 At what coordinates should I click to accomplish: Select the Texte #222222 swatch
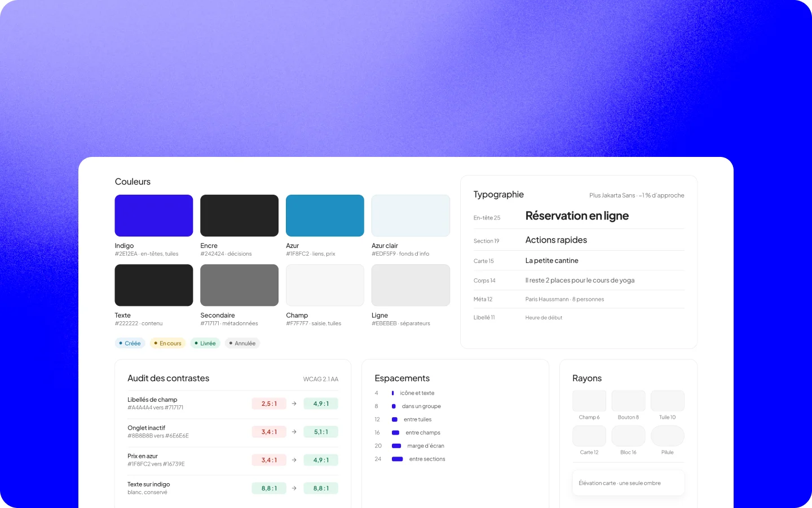[x=154, y=285]
